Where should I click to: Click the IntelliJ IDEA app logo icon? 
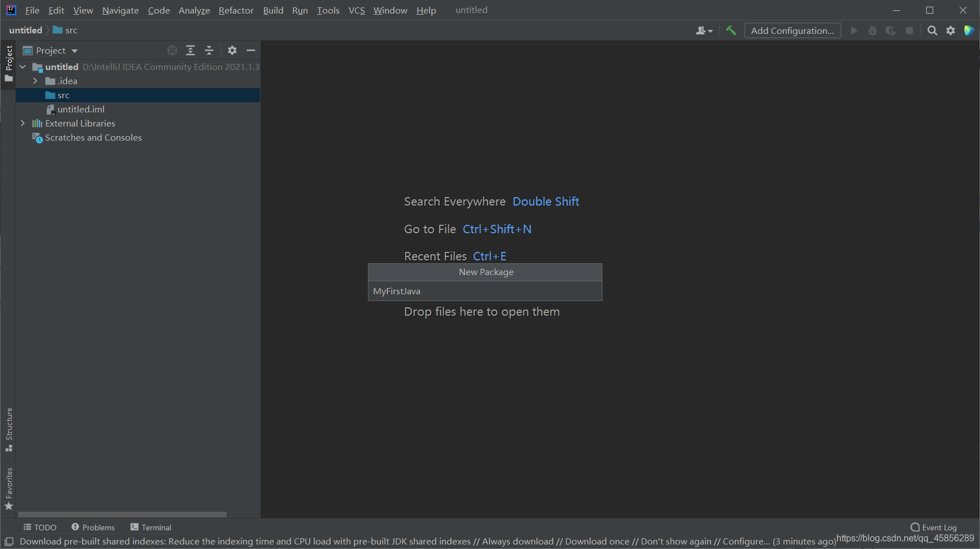[11, 10]
